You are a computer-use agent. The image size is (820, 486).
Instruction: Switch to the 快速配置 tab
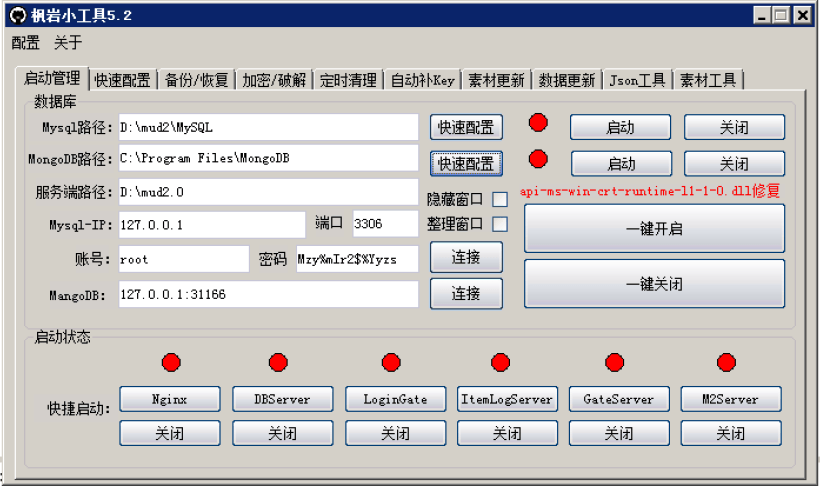point(123,80)
